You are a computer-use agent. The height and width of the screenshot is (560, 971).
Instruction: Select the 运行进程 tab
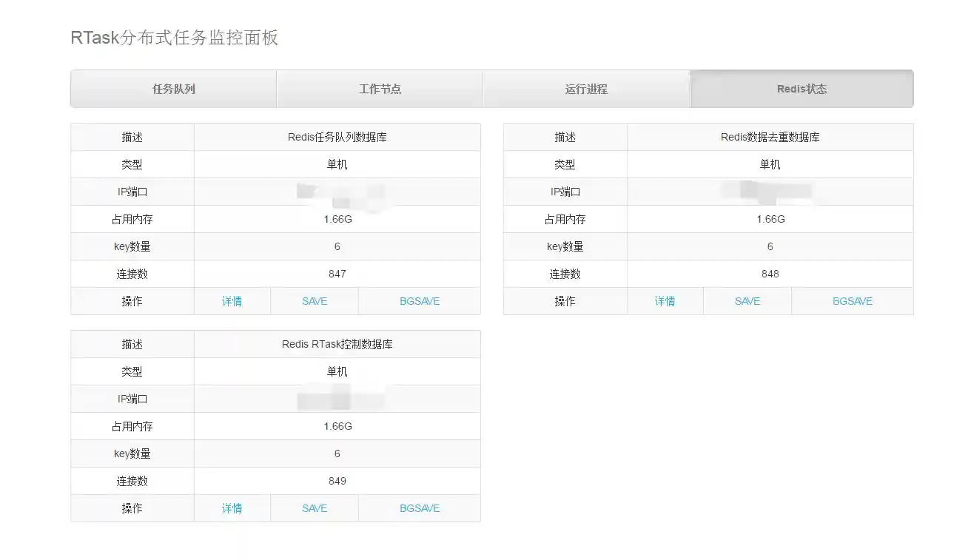point(586,89)
